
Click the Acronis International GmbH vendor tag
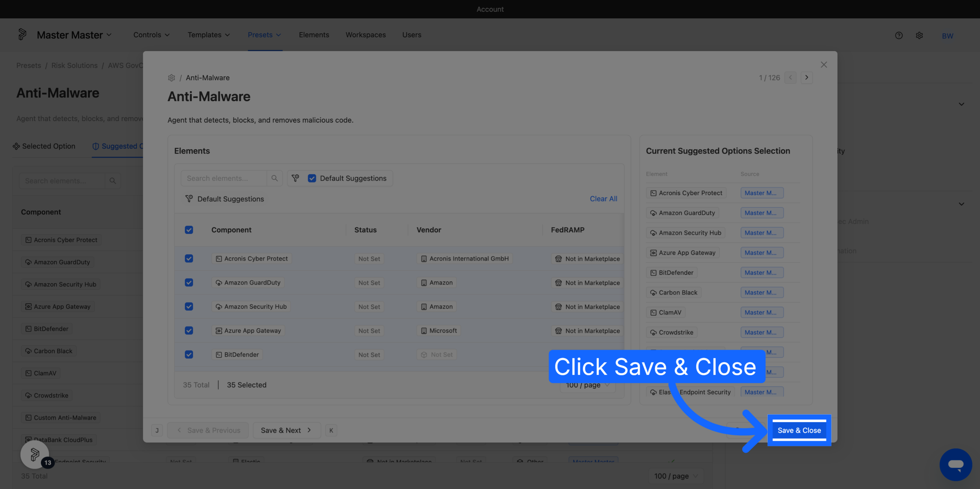point(465,258)
